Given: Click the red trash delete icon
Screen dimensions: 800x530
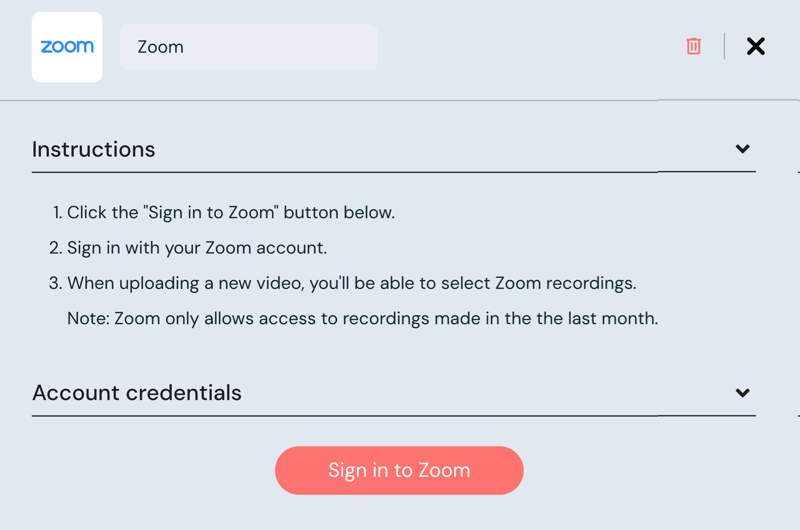Looking at the screenshot, I should pos(693,46).
